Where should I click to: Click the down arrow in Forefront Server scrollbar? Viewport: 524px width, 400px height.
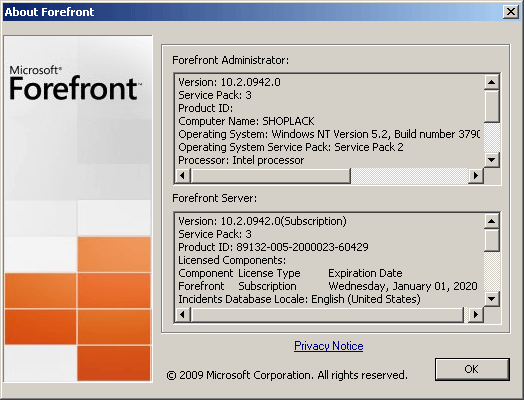coord(492,298)
